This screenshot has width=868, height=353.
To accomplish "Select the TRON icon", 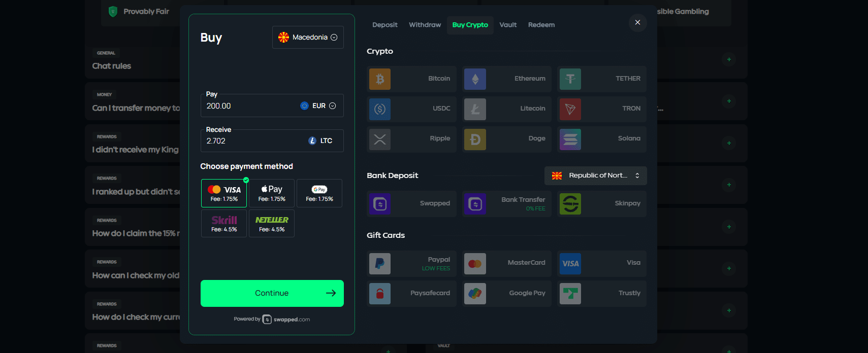I will pos(570,109).
